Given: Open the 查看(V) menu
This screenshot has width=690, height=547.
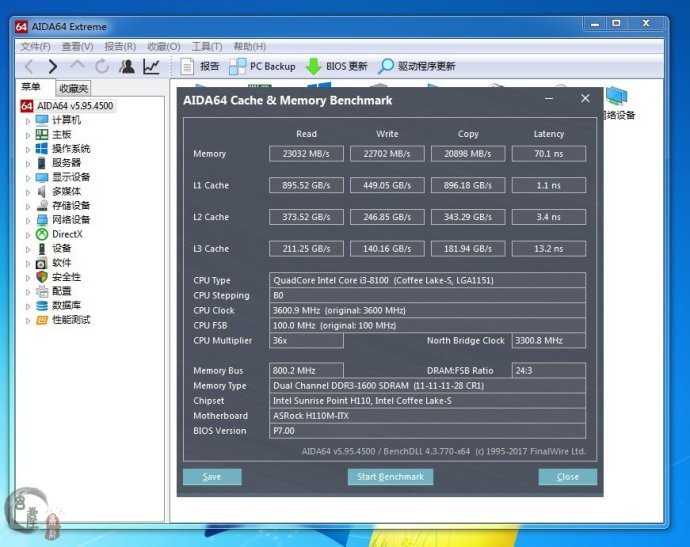Looking at the screenshot, I should [77, 47].
